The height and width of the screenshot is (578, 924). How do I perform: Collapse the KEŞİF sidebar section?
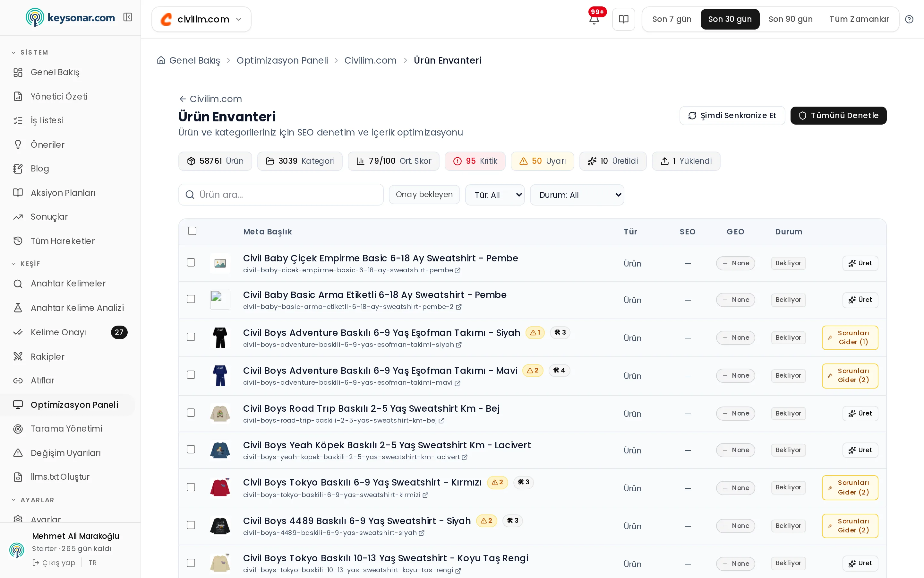point(26,264)
